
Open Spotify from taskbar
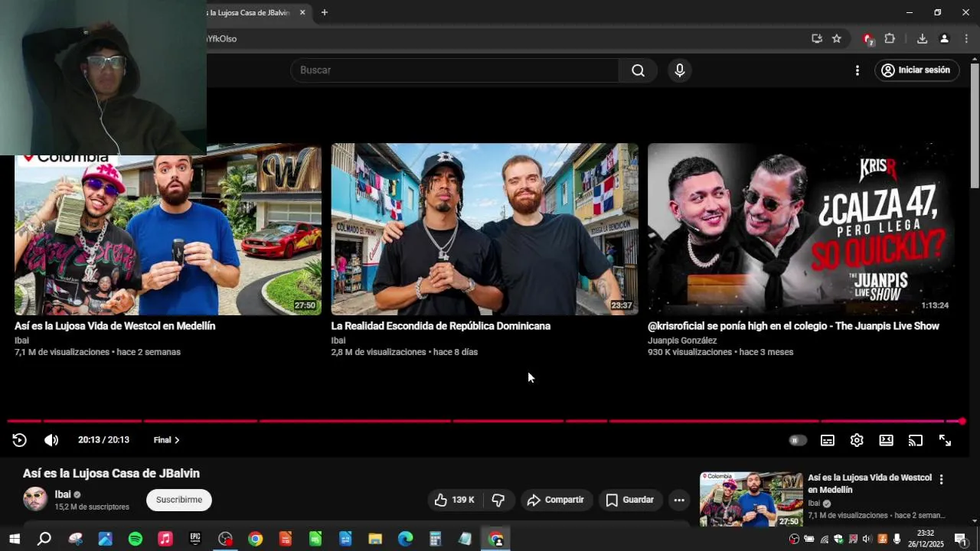136,539
